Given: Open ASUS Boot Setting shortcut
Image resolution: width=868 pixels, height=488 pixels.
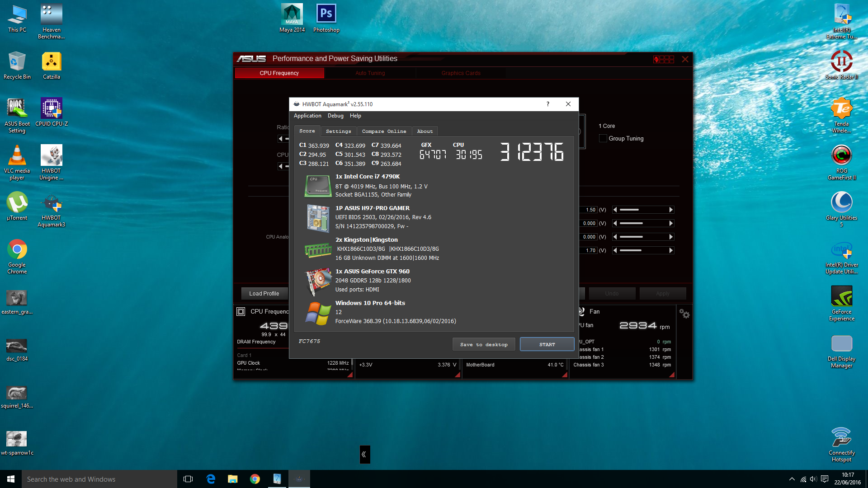Looking at the screenshot, I should click(x=17, y=116).
